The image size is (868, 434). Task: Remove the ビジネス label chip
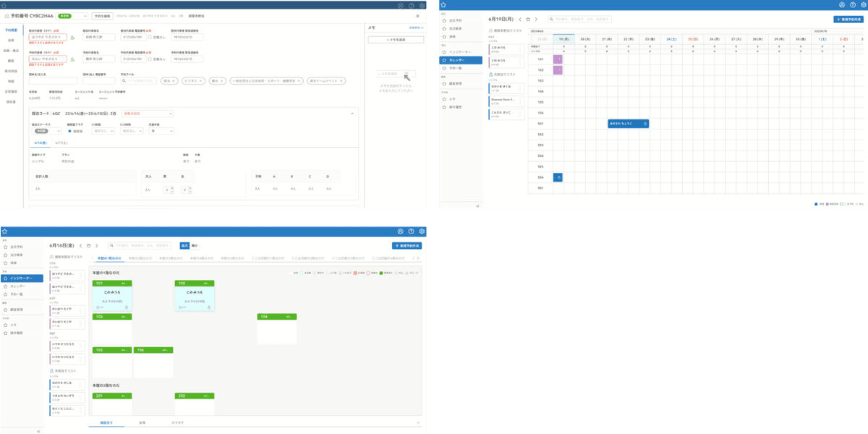(x=200, y=81)
